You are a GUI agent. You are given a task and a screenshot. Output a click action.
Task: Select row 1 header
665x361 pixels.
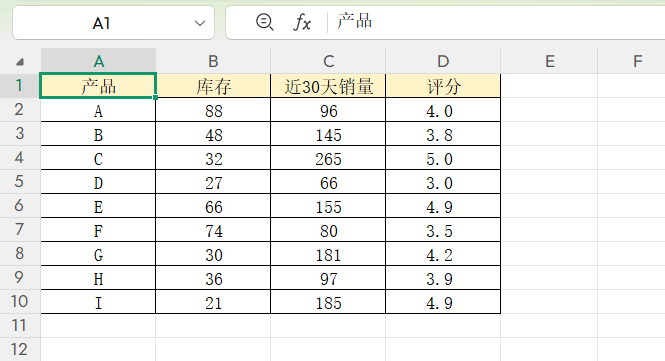pos(20,86)
